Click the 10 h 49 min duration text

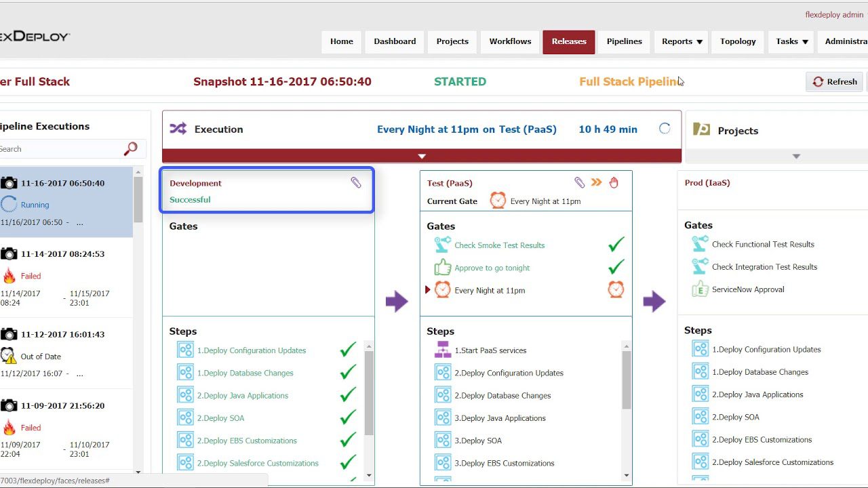click(608, 129)
